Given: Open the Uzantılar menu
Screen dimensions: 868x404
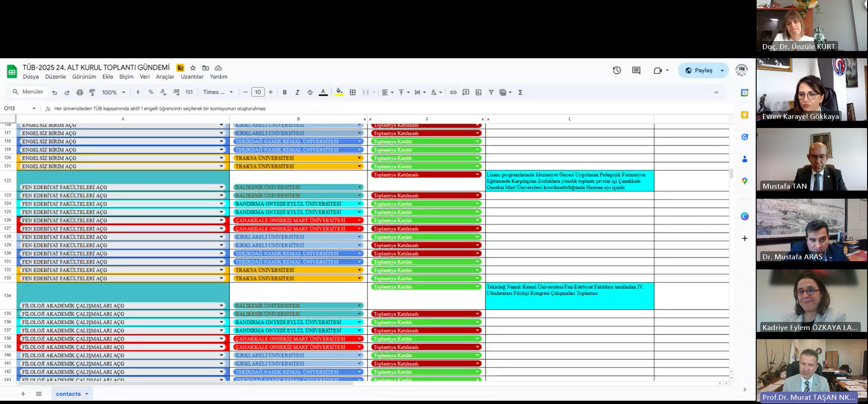Looking at the screenshot, I should pyautogui.click(x=192, y=77).
